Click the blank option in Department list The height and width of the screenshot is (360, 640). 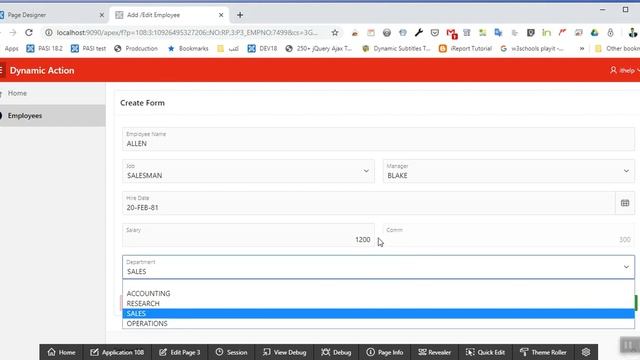click(378, 284)
